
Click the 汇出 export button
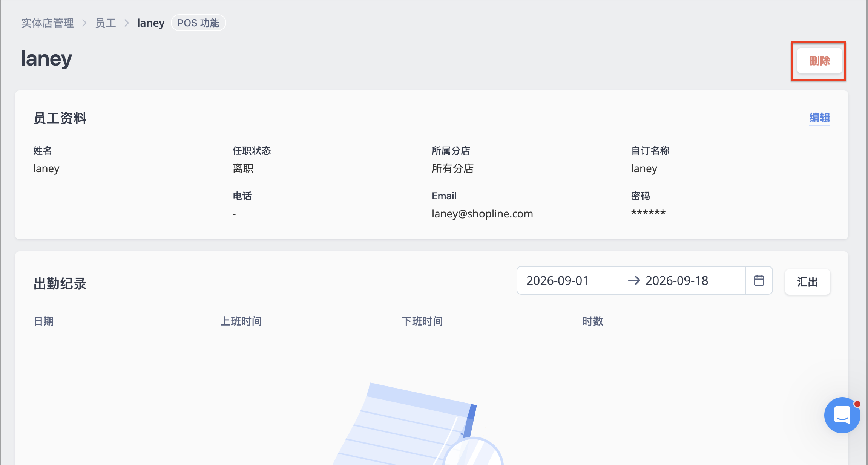(807, 281)
